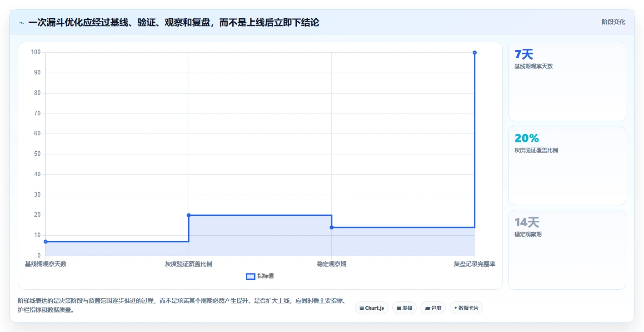Click the data point at value 100
Image resolution: width=644 pixels, height=332 pixels.
coord(474,53)
